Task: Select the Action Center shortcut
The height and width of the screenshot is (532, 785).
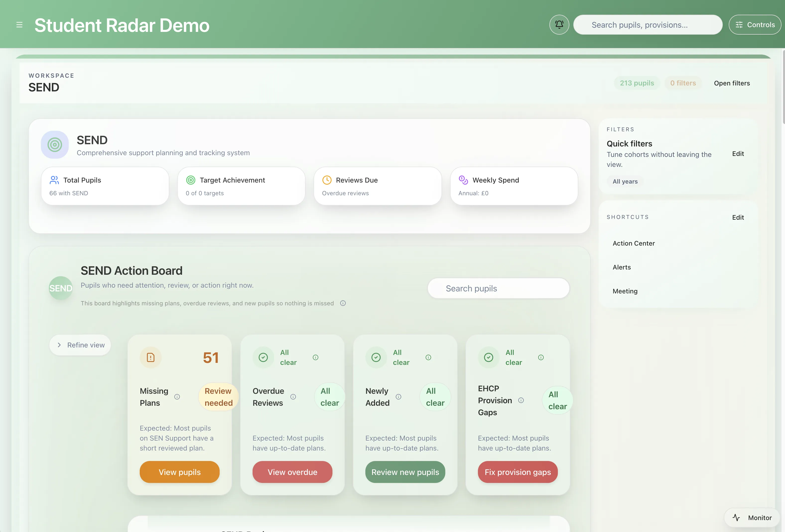Action: (634, 243)
